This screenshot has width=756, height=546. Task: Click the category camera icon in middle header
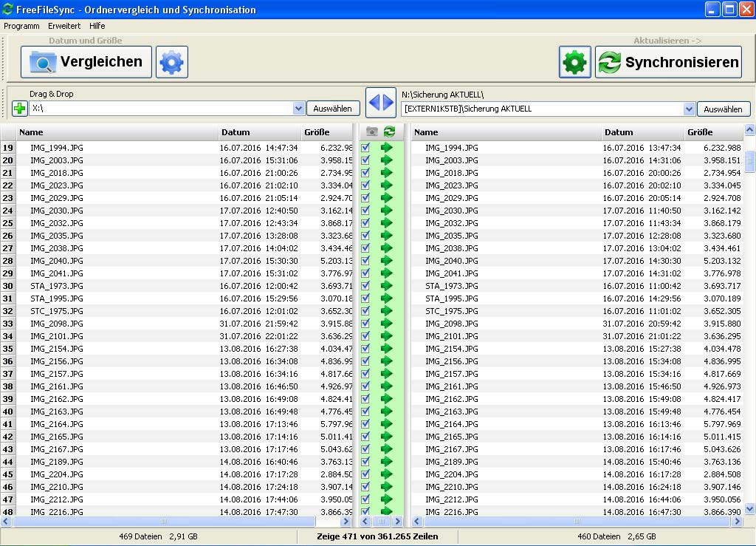[x=372, y=132]
